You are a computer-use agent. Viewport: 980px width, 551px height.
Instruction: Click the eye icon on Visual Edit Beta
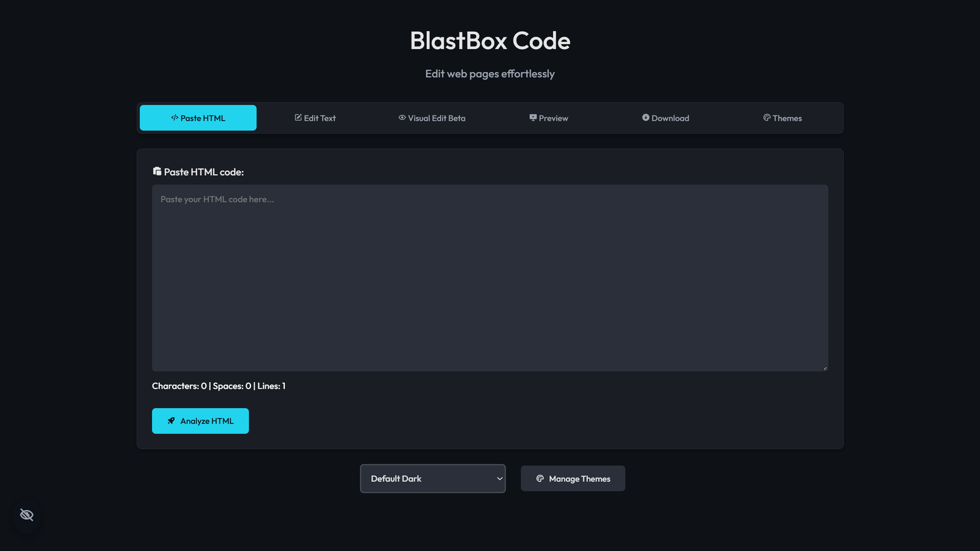click(x=401, y=118)
